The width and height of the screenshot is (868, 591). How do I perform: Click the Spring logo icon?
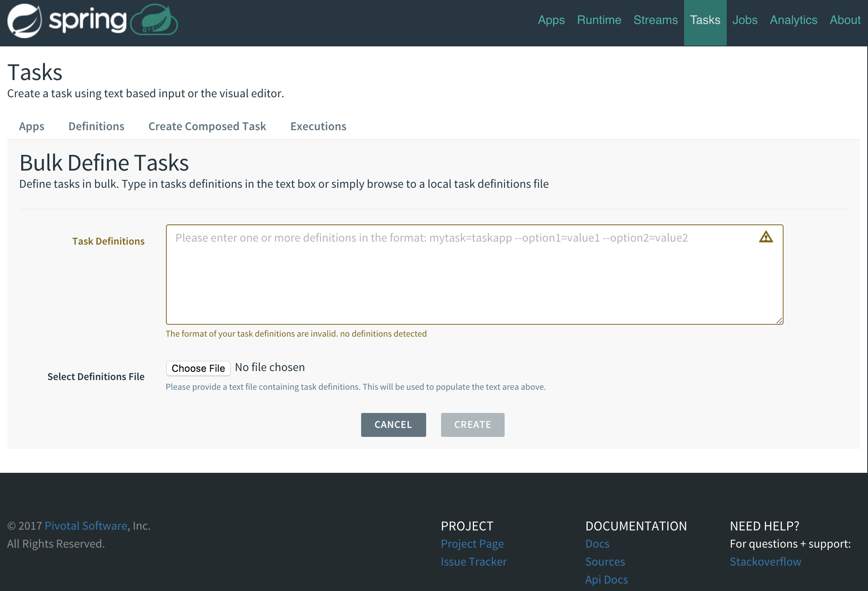click(x=25, y=21)
